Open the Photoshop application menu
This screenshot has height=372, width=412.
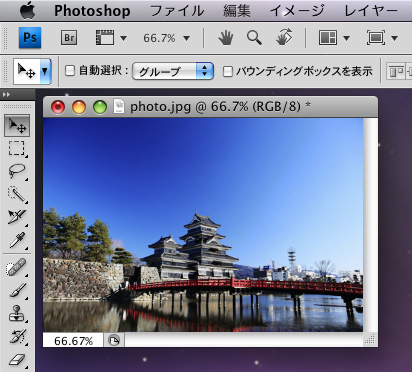[92, 11]
